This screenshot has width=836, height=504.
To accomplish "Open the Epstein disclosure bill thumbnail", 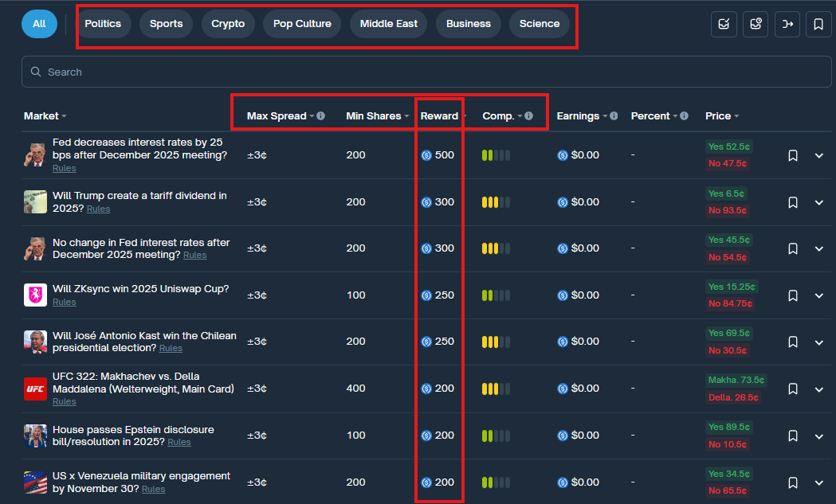I will [x=35, y=436].
